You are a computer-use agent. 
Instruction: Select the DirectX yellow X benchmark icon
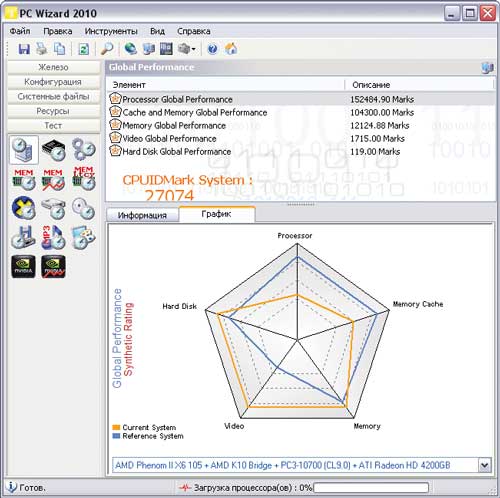(24, 208)
